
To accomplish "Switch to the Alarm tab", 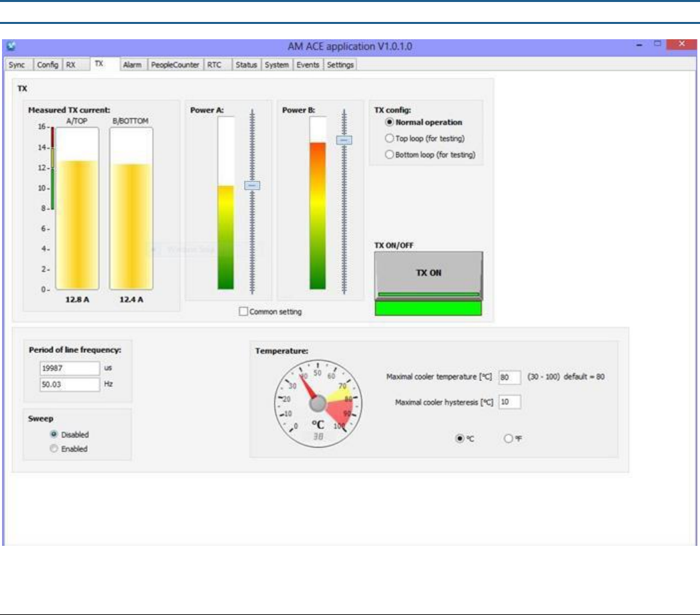I will (x=132, y=64).
